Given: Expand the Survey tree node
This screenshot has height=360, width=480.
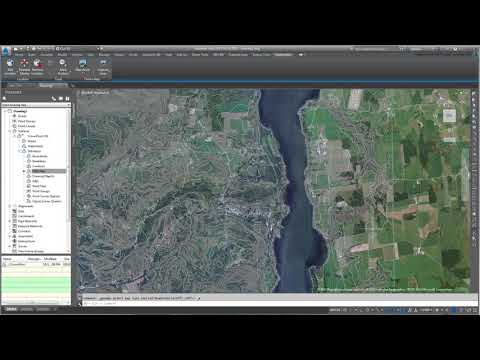Looking at the screenshot, I should [x=10, y=246].
